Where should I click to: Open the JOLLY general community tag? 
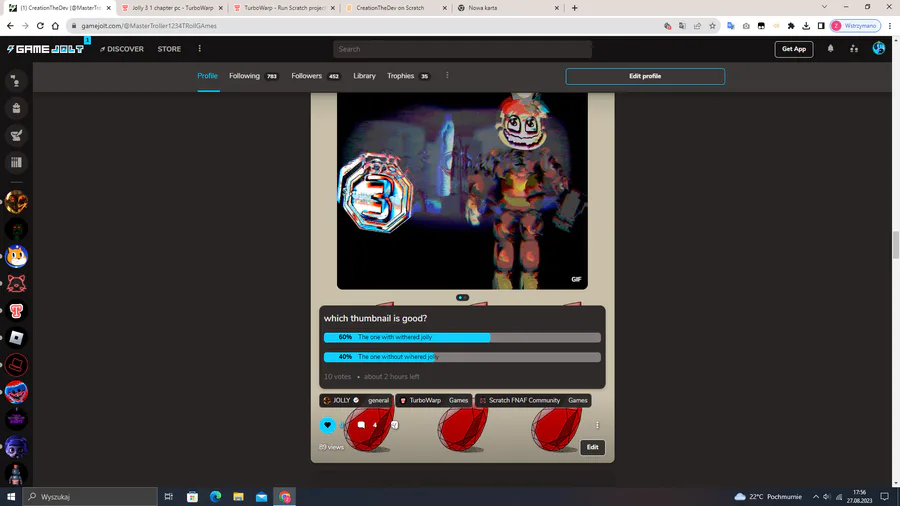(x=356, y=400)
